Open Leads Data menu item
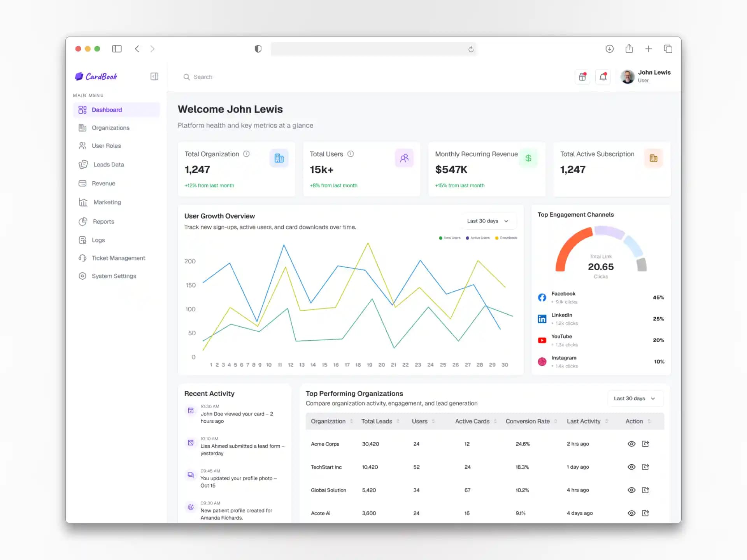This screenshot has height=560, width=747. (x=109, y=164)
